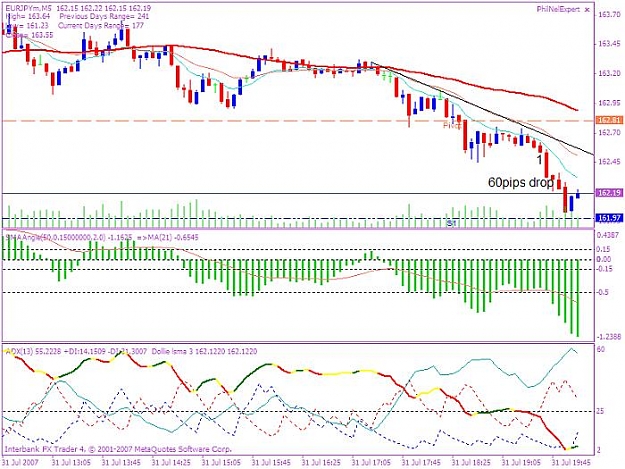Click the '31 Jul 15:05' time axis label
Screen dimensions: 625x469
pos(221,463)
